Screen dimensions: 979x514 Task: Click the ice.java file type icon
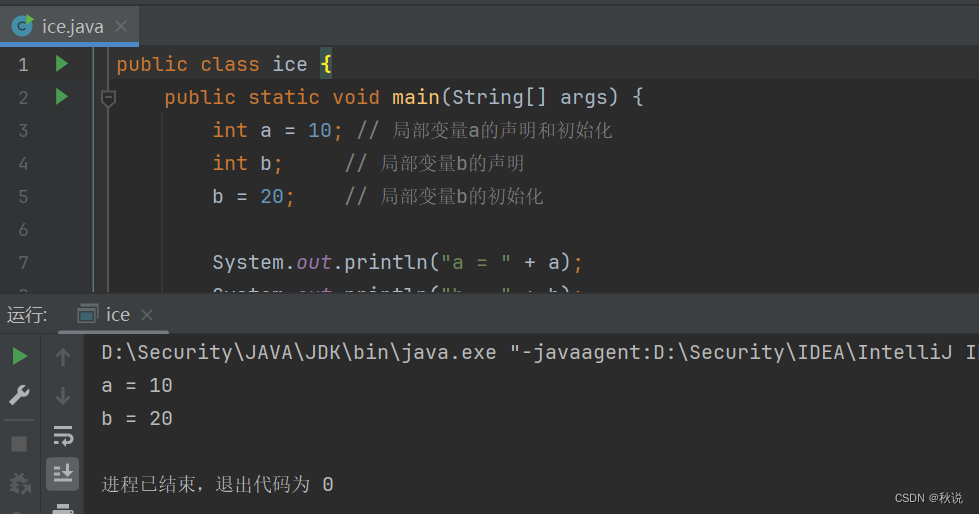point(22,26)
